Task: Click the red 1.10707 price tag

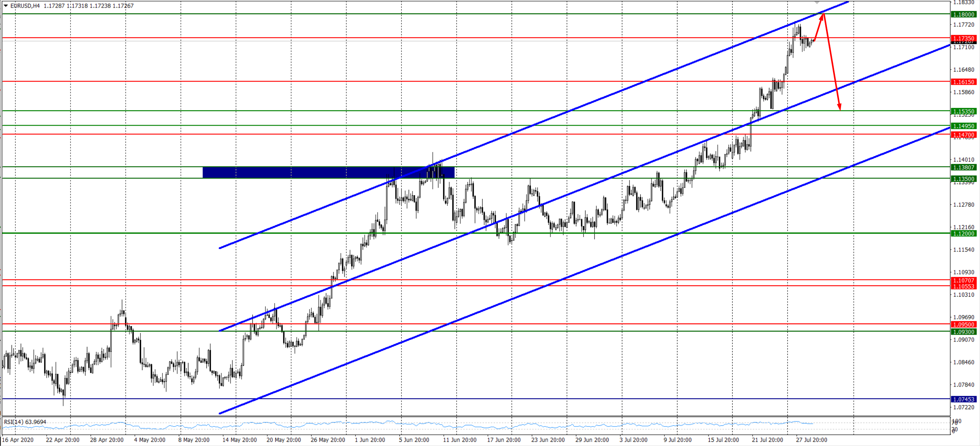Action: click(x=964, y=281)
